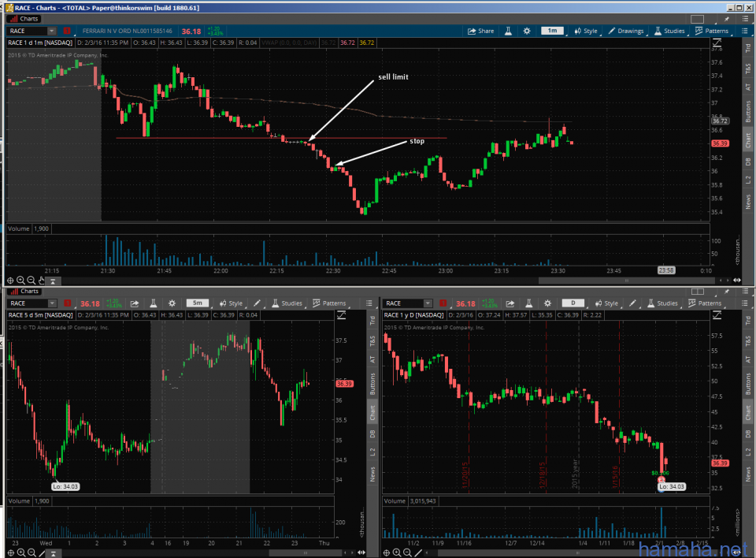This screenshot has height=558, width=756.
Task: Select the lower Charts tab
Action: click(24, 291)
